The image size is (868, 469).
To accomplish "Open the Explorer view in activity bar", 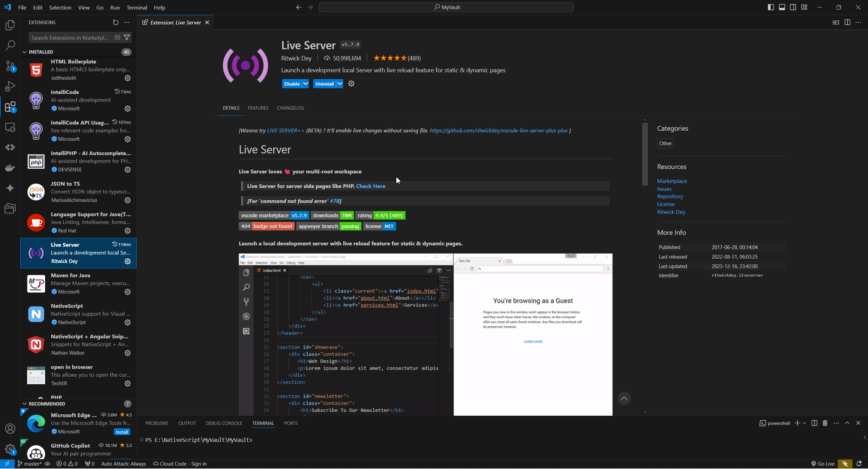I will 10,25.
